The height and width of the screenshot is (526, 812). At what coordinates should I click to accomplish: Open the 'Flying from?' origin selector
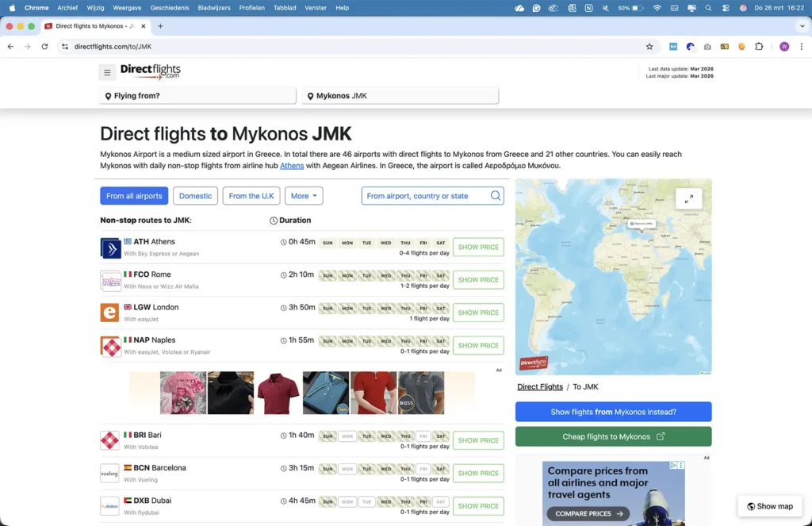coord(198,96)
